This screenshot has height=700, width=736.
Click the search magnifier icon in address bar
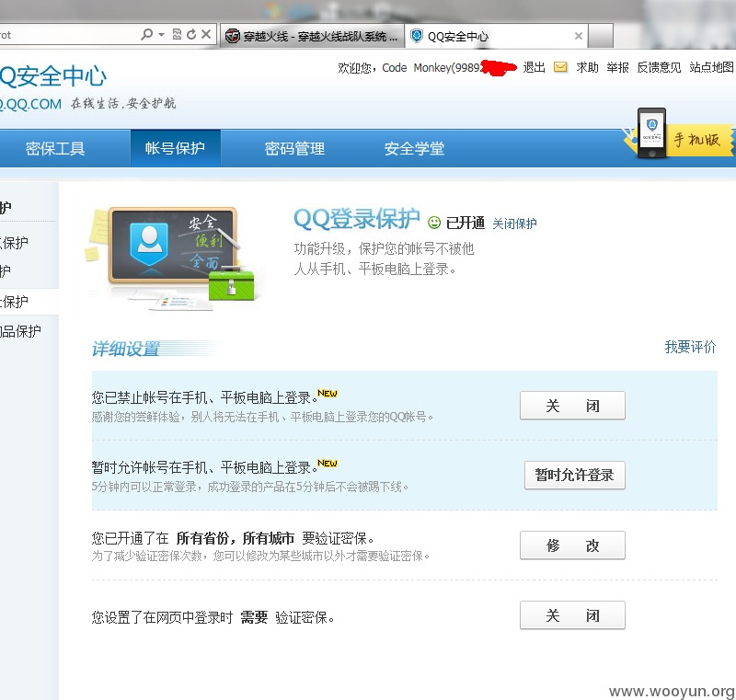point(147,34)
